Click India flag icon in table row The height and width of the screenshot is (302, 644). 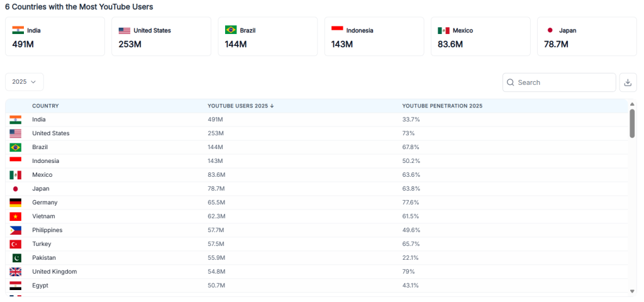tap(15, 120)
